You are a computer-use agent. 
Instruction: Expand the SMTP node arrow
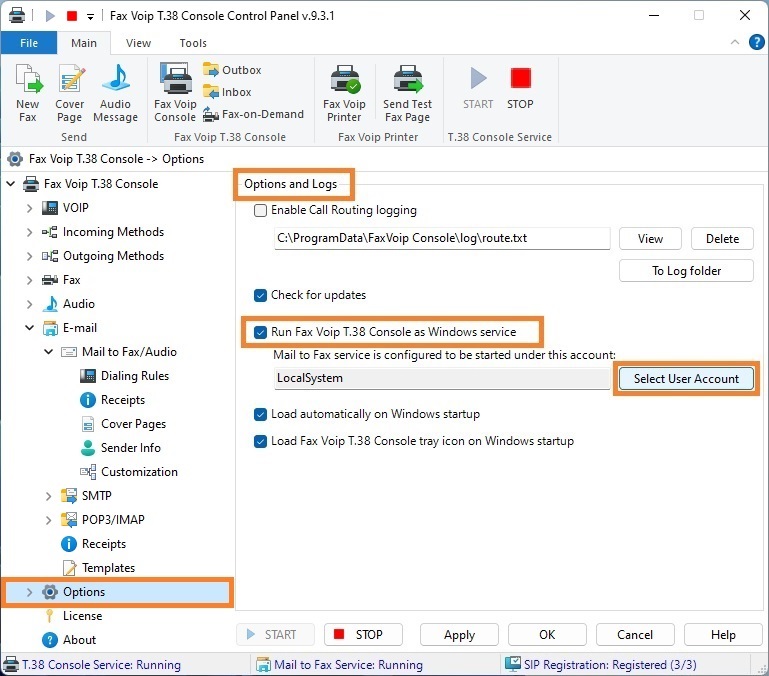[x=49, y=496]
